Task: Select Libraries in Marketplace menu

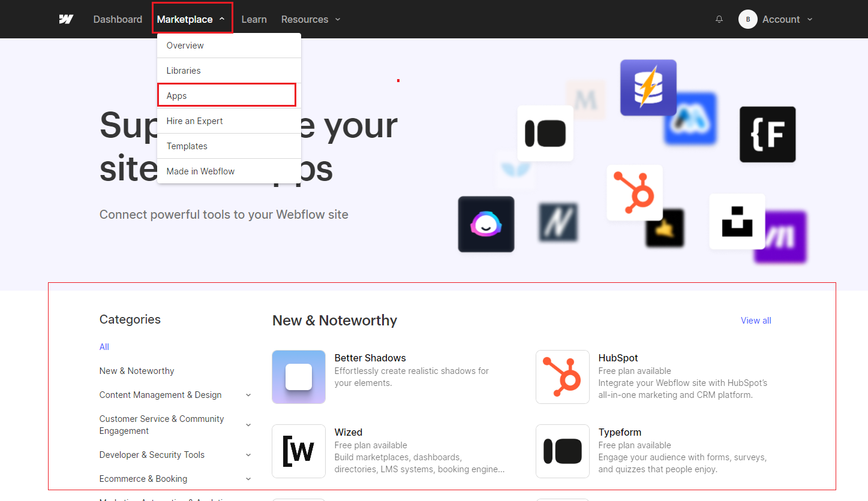Action: coord(229,71)
